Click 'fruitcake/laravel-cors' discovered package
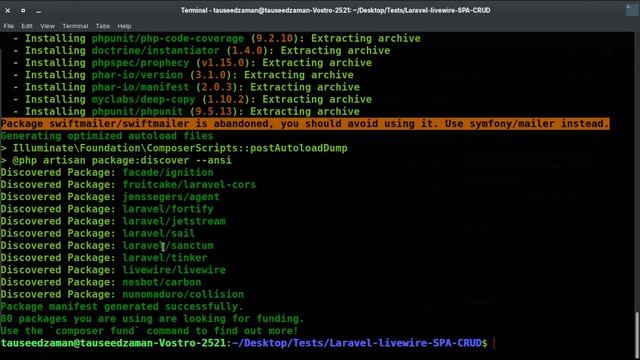 point(189,185)
